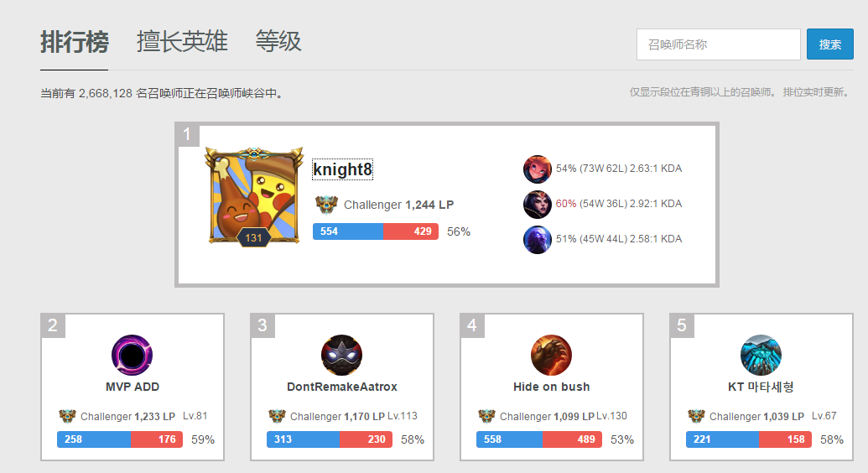Click Challenger emblem in MVP ADD card
This screenshot has height=473, width=868.
coord(67,416)
